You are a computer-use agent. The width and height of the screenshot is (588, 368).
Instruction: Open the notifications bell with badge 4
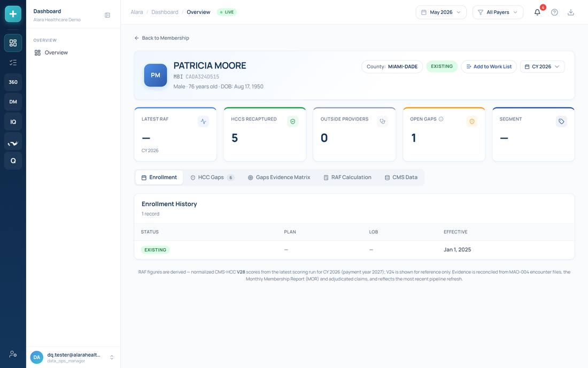[x=537, y=12]
